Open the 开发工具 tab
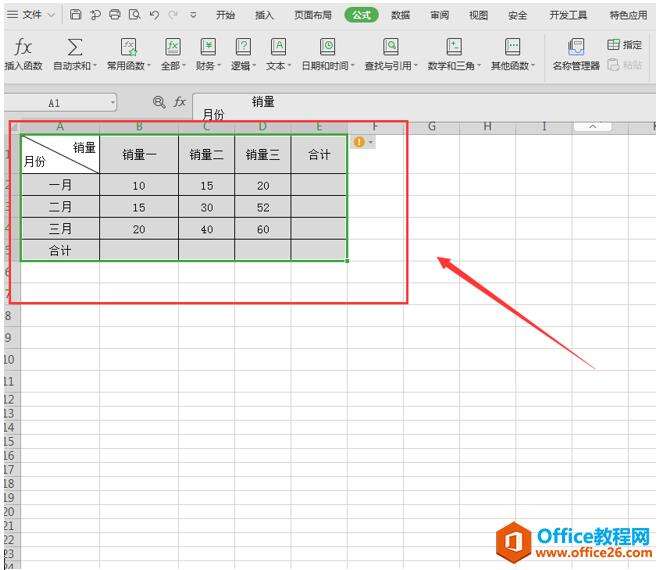This screenshot has width=659, height=570. [568, 15]
